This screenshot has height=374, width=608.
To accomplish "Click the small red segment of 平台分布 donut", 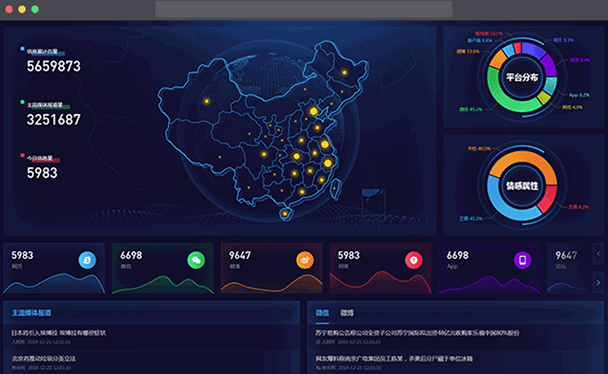I will 517,48.
